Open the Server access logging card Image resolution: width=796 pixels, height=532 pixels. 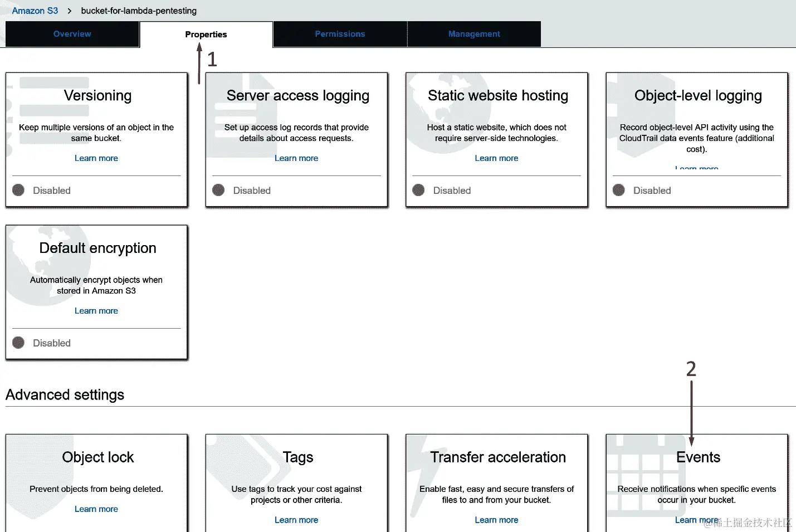coord(297,140)
